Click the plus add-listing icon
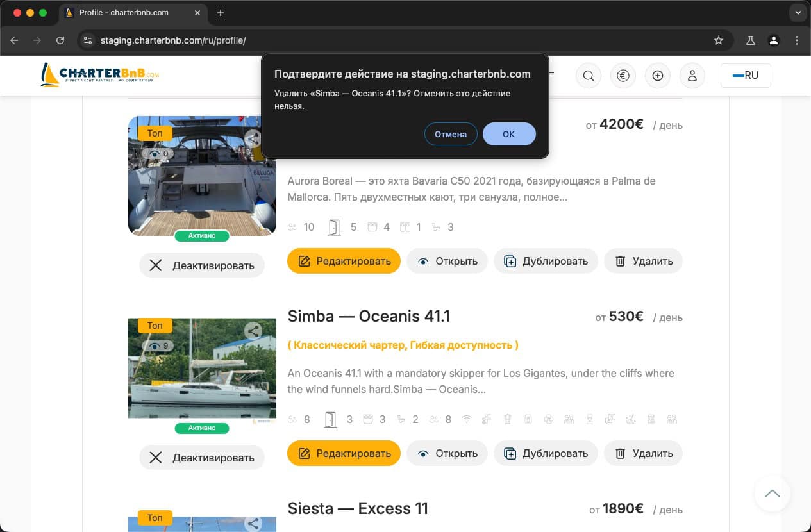Screen dimensions: 811x532 [657, 76]
